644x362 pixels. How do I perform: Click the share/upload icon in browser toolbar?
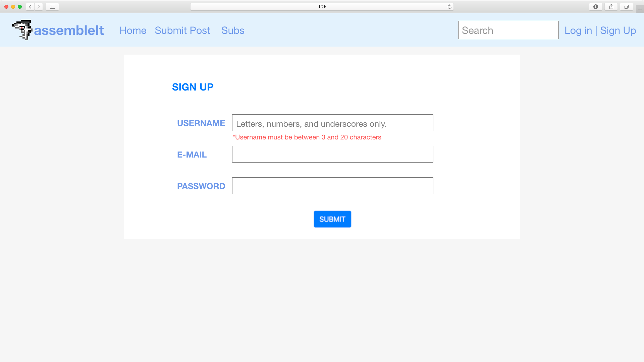(612, 6)
